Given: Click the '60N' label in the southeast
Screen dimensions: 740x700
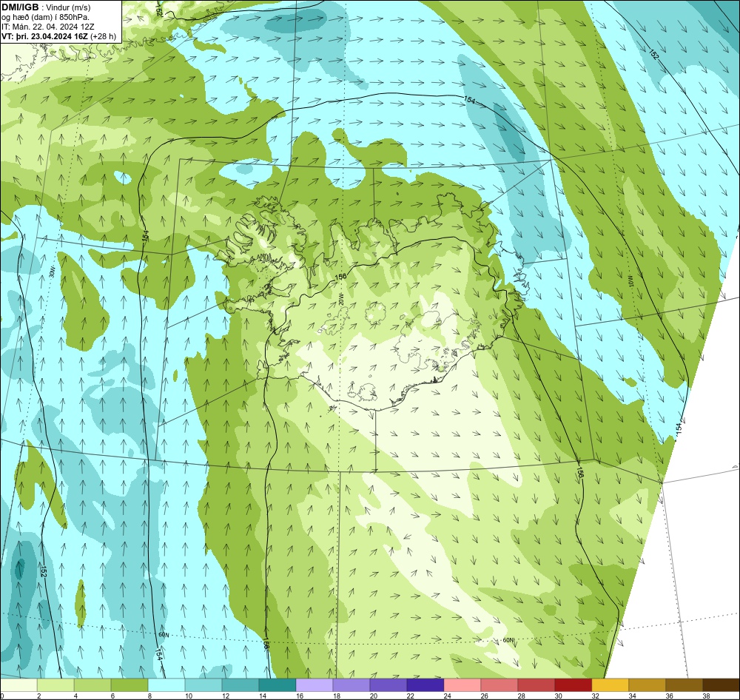Looking at the screenshot, I should 508,640.
